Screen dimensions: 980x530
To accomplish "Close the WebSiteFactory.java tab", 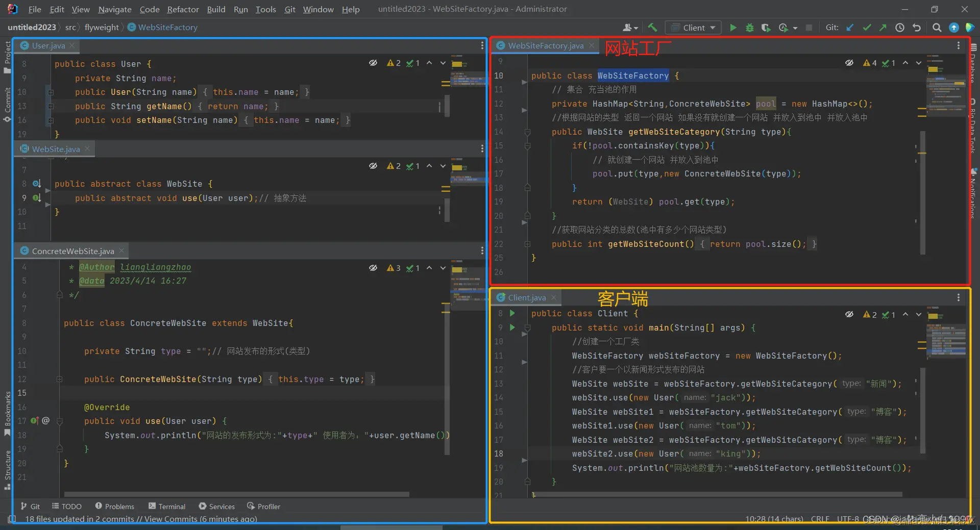I will 592,45.
